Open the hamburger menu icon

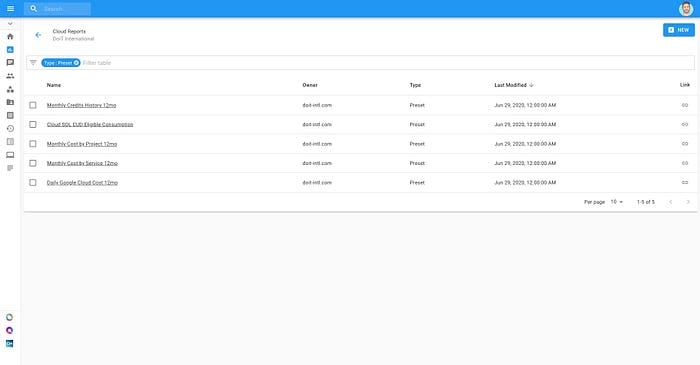click(x=10, y=8)
